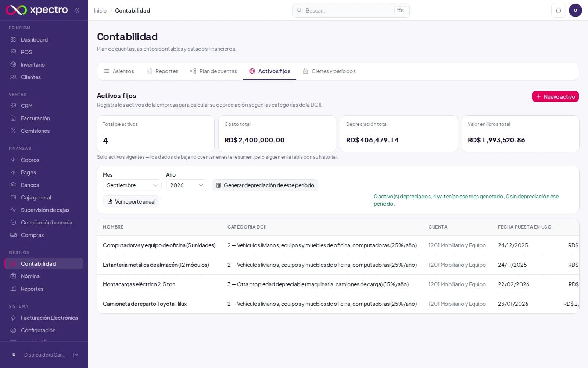Click the Clientes people icon
The height and width of the screenshot is (368, 588).
(13, 77)
